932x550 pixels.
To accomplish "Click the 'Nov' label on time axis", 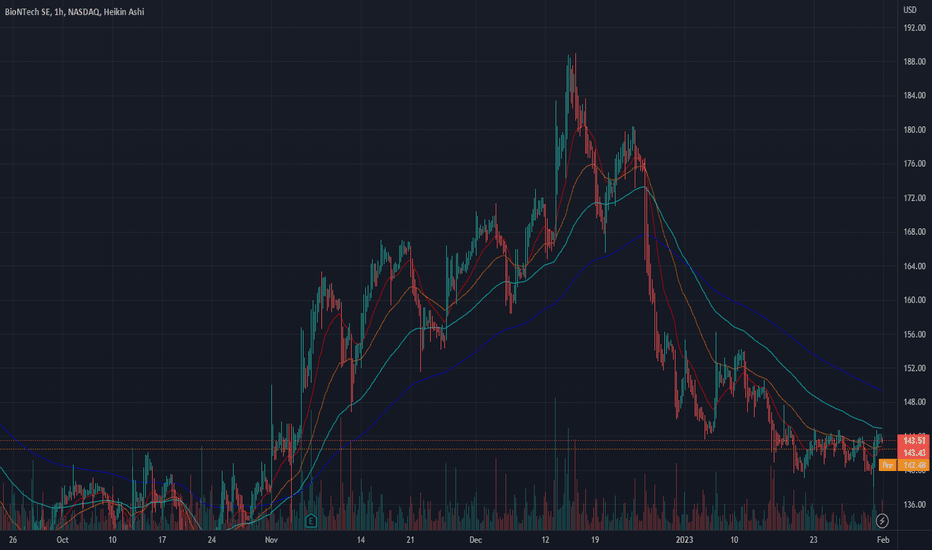I will click(x=271, y=540).
